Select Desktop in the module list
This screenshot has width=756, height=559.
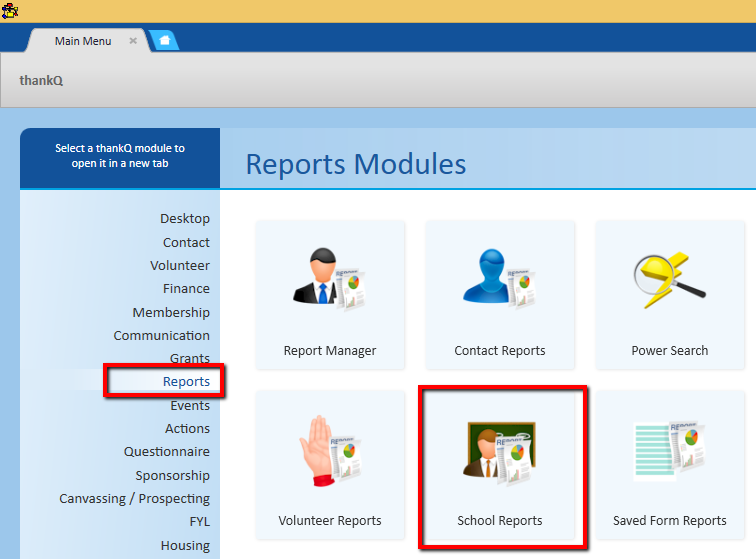185,218
